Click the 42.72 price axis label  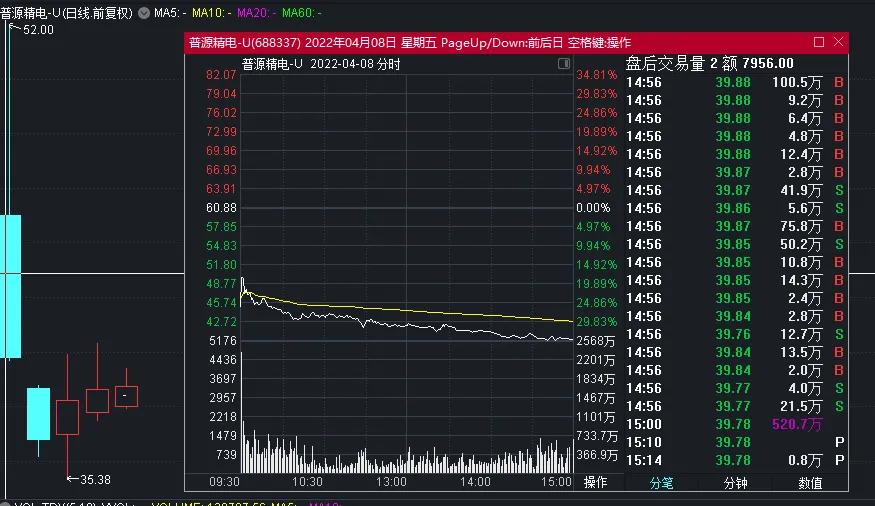tap(221, 322)
